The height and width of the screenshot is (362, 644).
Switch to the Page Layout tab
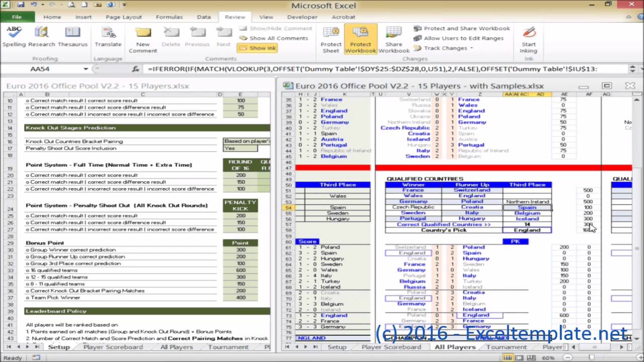pos(124,17)
